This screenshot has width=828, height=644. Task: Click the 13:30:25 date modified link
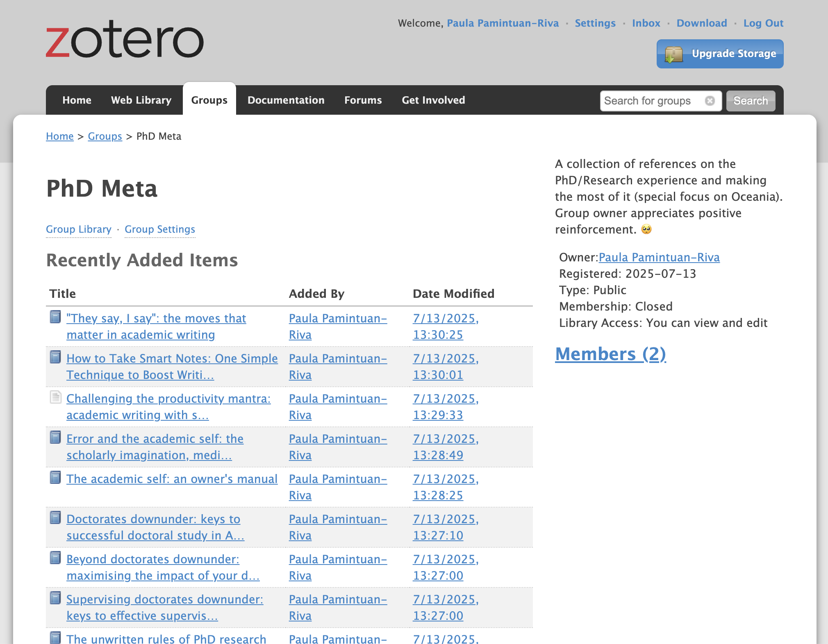pyautogui.click(x=446, y=327)
